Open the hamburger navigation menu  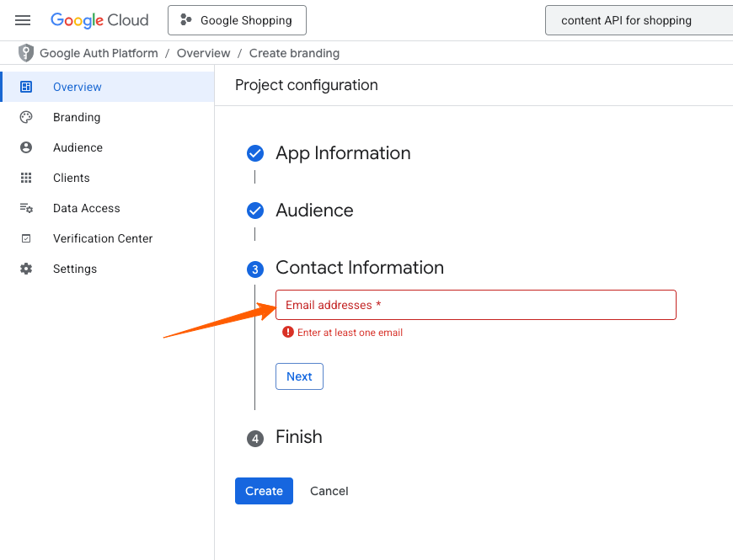23,20
